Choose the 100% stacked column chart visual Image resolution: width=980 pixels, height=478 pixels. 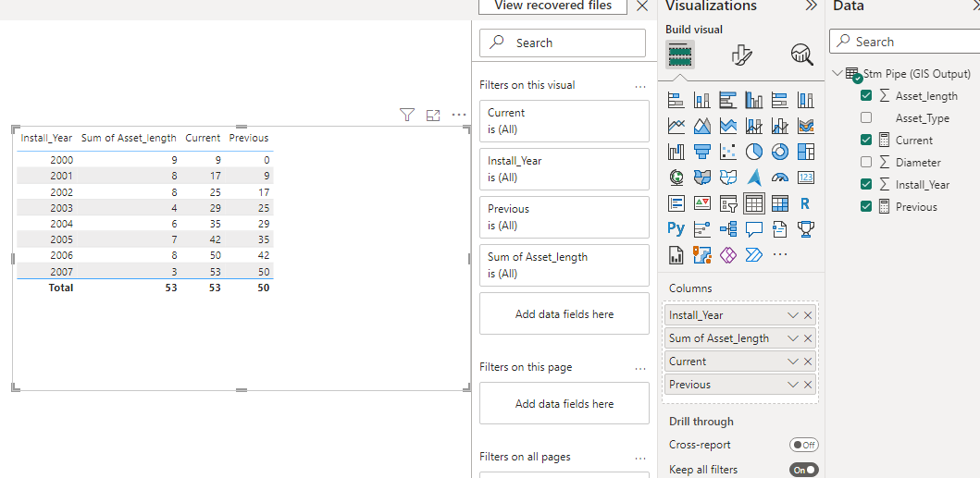[806, 100]
